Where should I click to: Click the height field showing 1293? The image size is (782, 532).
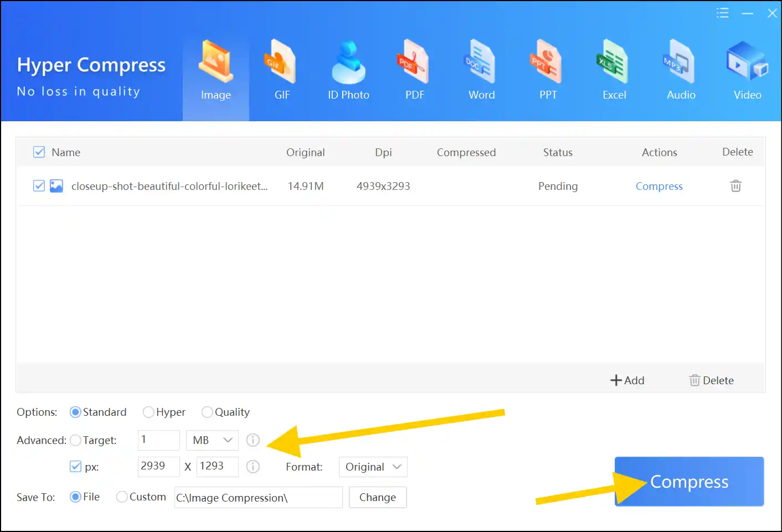(218, 467)
